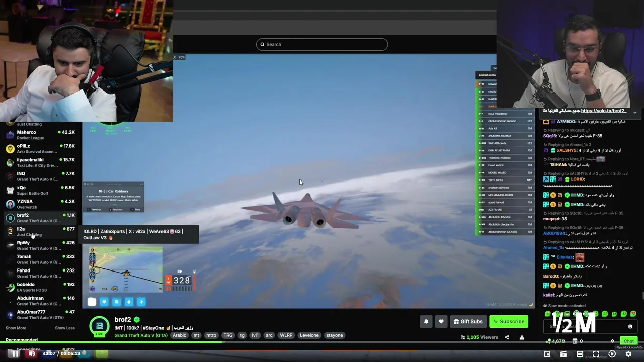Expand pinned message chevron in chat
Viewport: 644px width, 362px height.
pyautogui.click(x=635, y=112)
